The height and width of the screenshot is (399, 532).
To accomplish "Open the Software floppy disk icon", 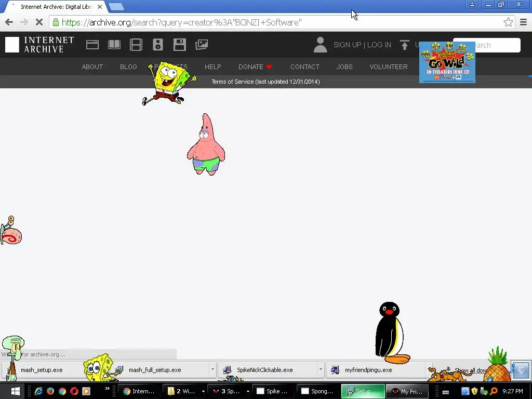I will (179, 45).
